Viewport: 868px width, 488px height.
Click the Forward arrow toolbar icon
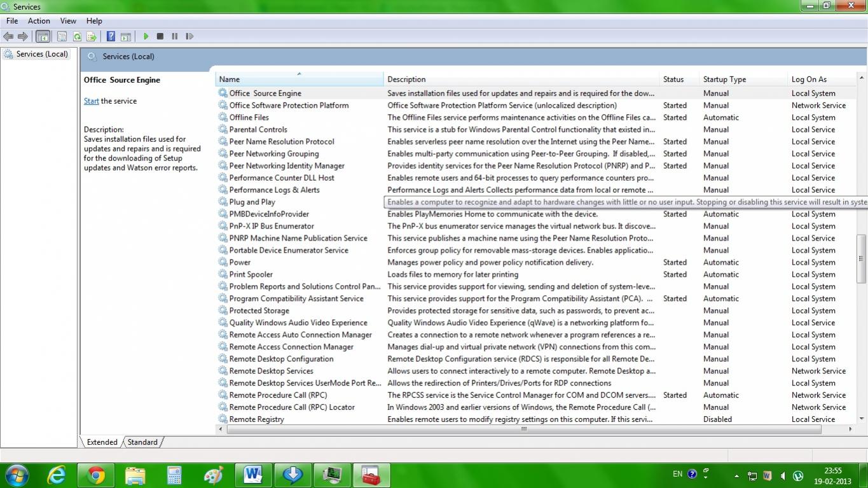click(23, 37)
